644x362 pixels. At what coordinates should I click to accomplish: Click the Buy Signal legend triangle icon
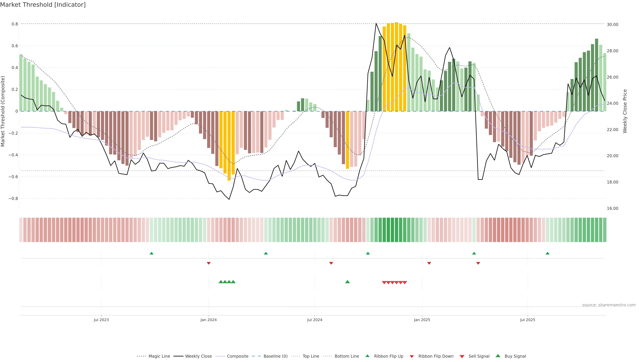point(498,356)
